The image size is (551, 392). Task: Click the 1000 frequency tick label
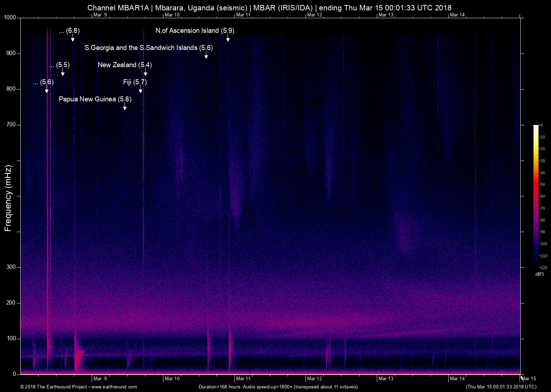(x=10, y=17)
